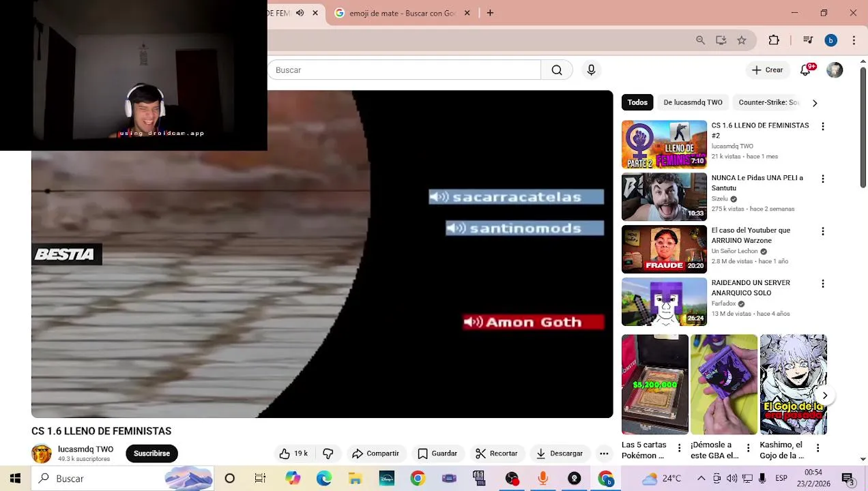Open 'Farfadox' channel name link
The height and width of the screenshot is (491, 868).
pos(723,303)
